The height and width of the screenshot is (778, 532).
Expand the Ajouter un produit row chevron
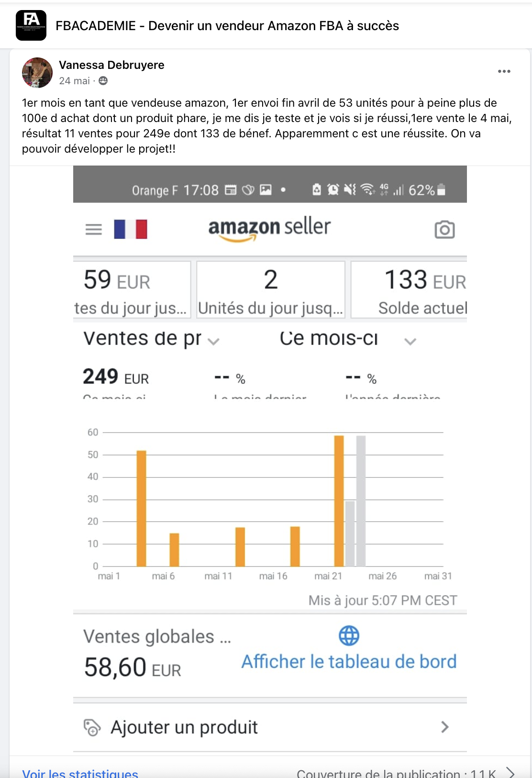[445, 727]
